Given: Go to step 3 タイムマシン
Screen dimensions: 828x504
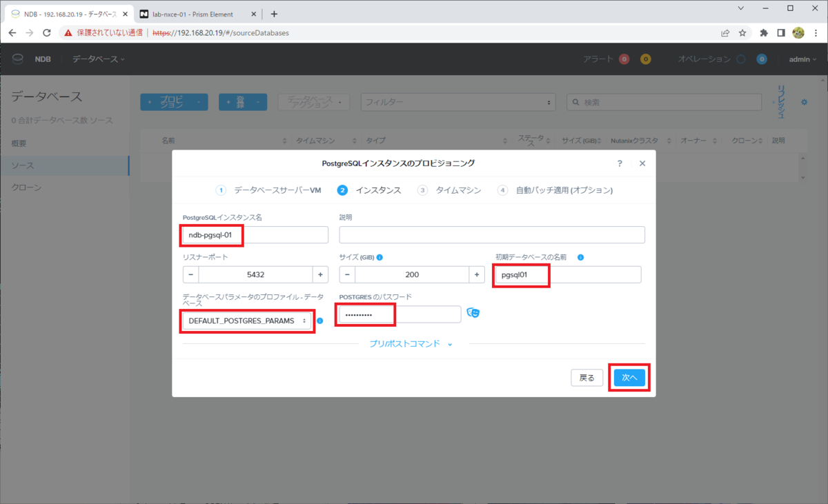Looking at the screenshot, I should [449, 190].
